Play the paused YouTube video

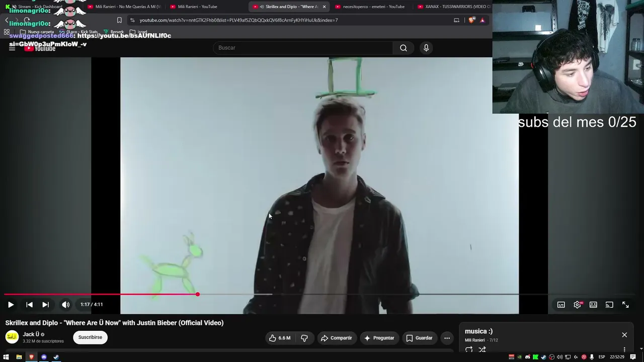pos(11,305)
